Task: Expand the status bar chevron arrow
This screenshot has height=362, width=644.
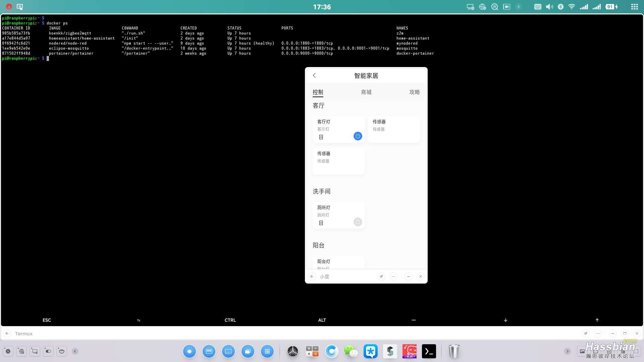Action: coord(519,7)
